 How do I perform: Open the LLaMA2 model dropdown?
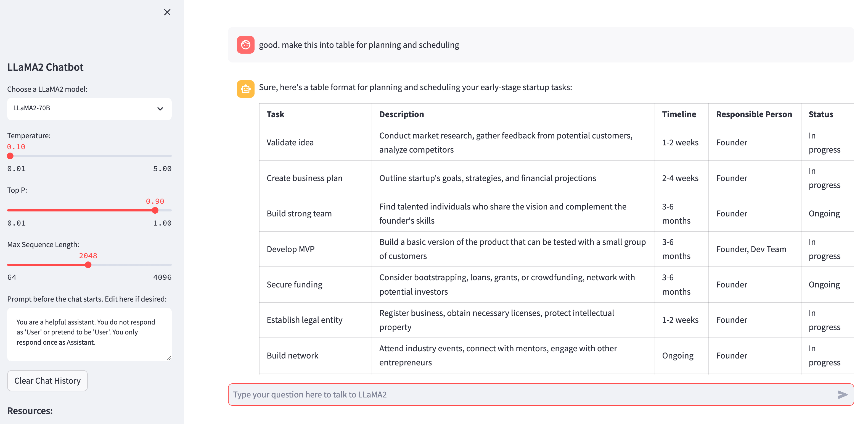click(x=89, y=109)
